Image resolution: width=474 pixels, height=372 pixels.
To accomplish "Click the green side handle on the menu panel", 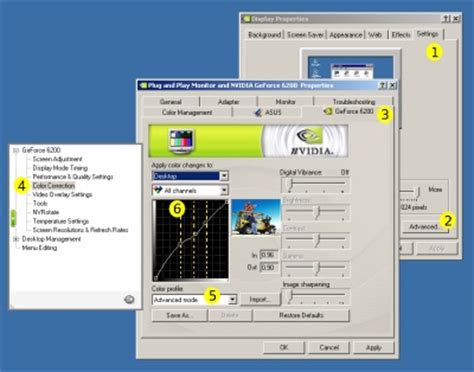I will pyautogui.click(x=13, y=218).
